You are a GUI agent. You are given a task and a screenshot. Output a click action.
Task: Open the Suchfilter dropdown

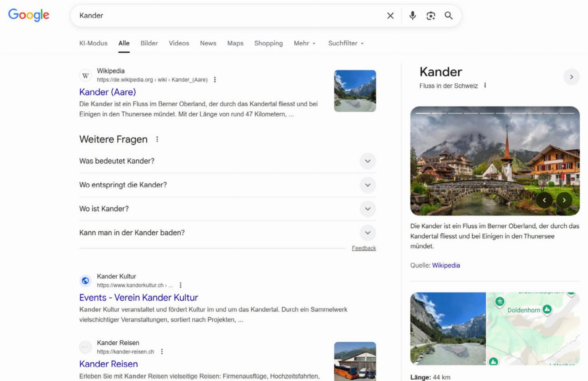point(346,43)
